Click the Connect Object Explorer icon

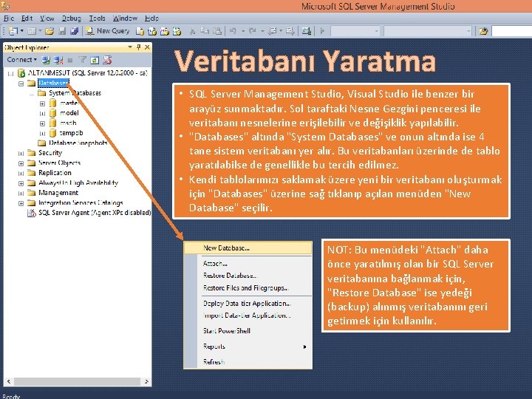point(46,60)
